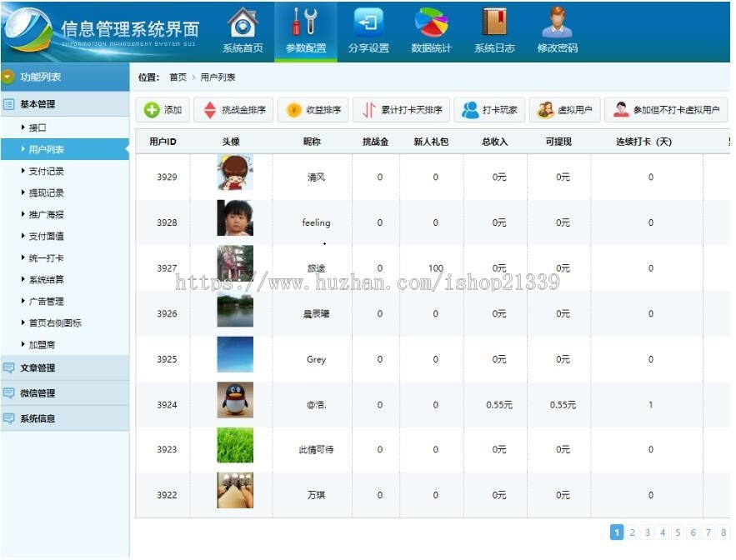Expand the 微信管理 section label

click(x=38, y=392)
